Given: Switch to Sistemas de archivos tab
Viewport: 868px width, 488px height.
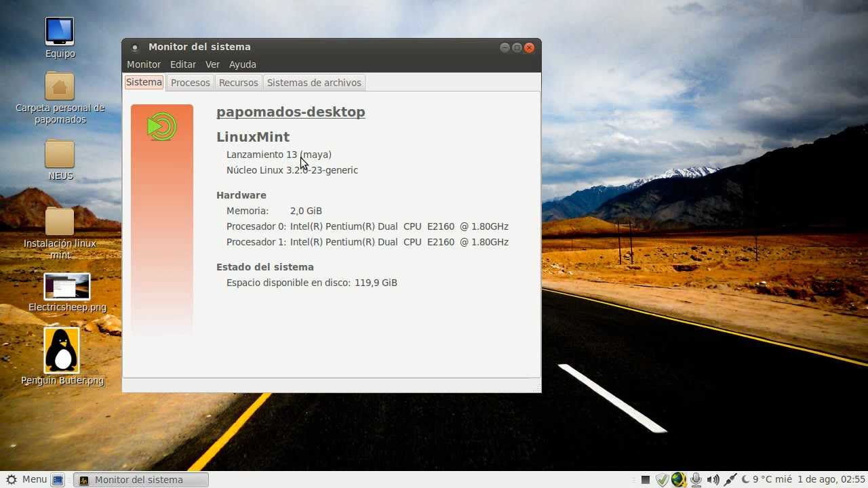Looking at the screenshot, I should (x=314, y=83).
